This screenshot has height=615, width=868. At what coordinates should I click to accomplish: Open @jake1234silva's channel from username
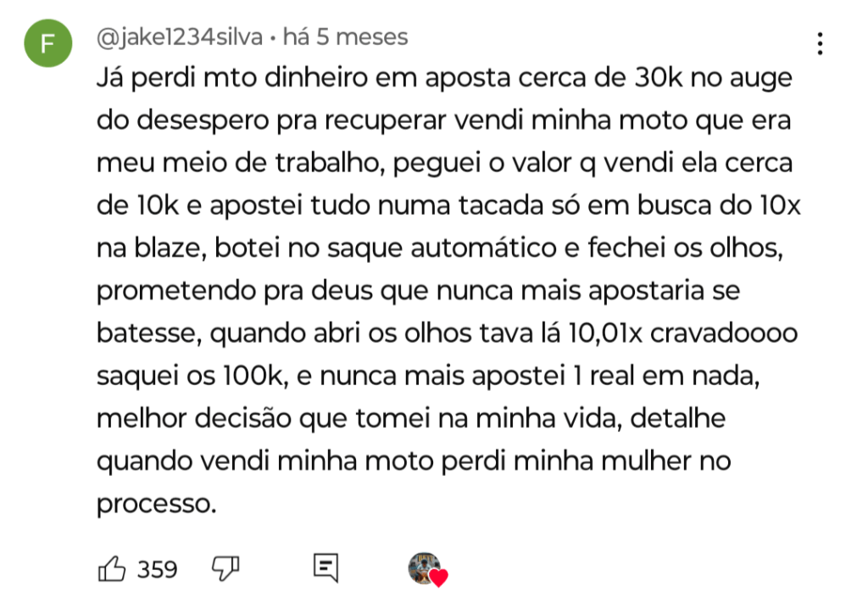(180, 37)
